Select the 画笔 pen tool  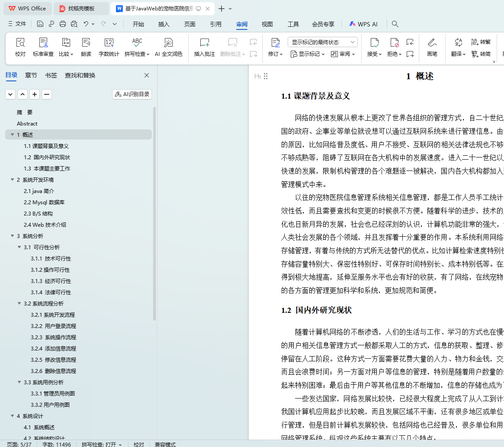432,47
